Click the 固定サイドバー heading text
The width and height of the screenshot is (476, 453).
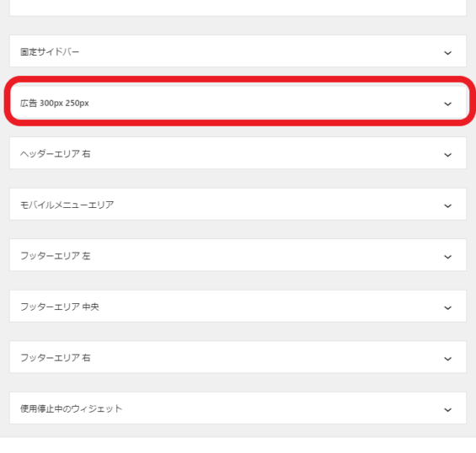pyautogui.click(x=50, y=52)
